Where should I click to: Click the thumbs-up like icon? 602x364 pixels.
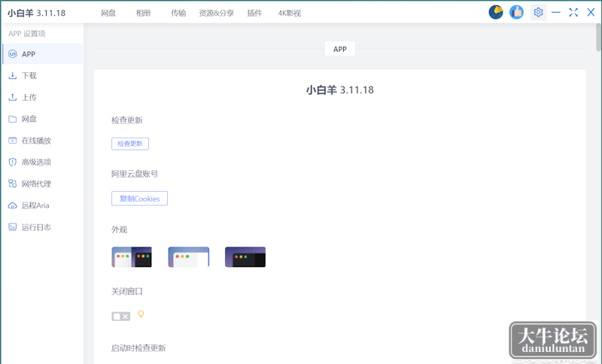(516, 12)
